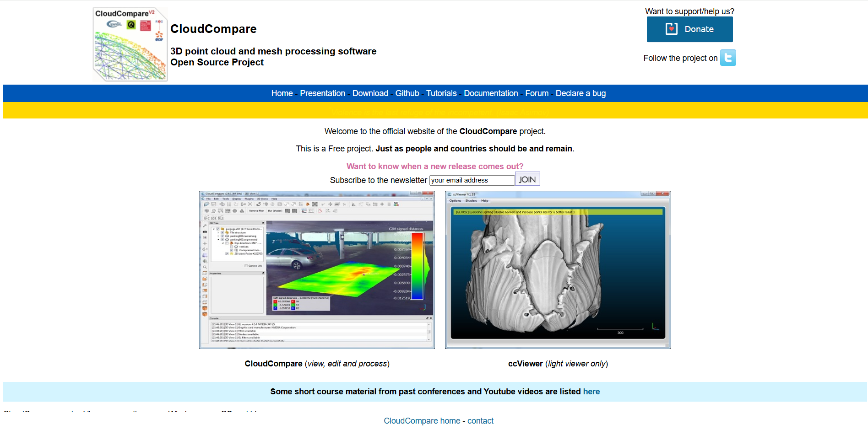Click the 'Want to support/help us?' text
This screenshot has width=868, height=430.
point(689,11)
